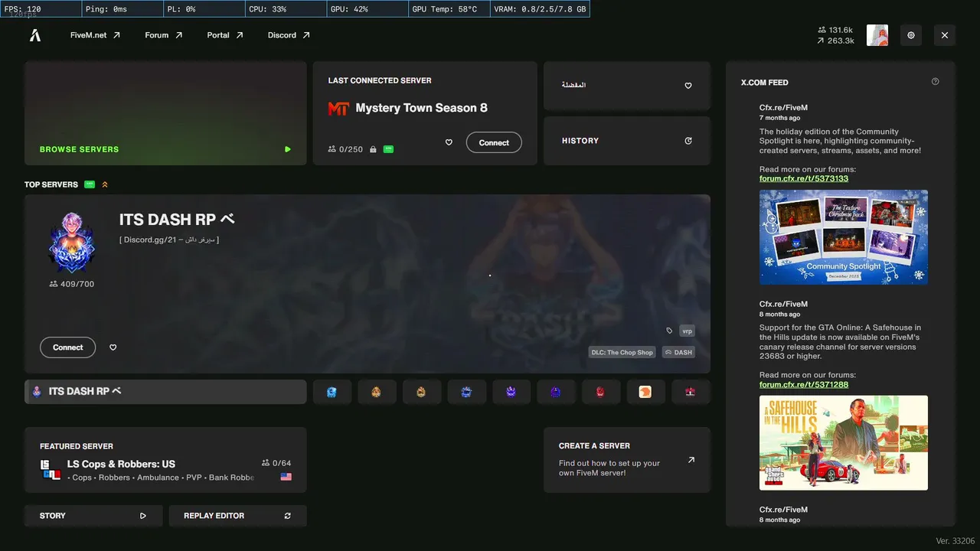Select the red server icon in the strip
Screen dimensions: 980x551
point(600,392)
